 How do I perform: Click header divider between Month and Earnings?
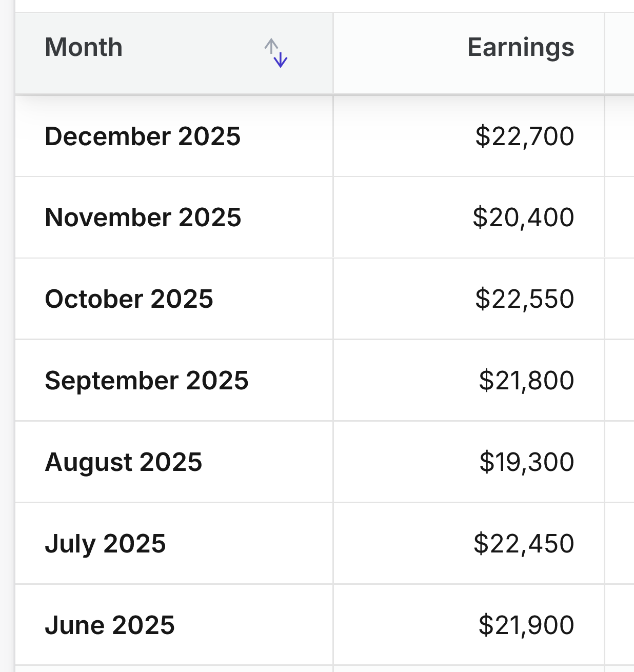pyautogui.click(x=333, y=53)
